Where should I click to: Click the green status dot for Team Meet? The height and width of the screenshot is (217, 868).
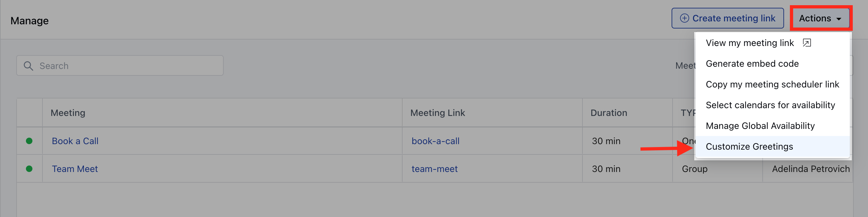coord(29,169)
